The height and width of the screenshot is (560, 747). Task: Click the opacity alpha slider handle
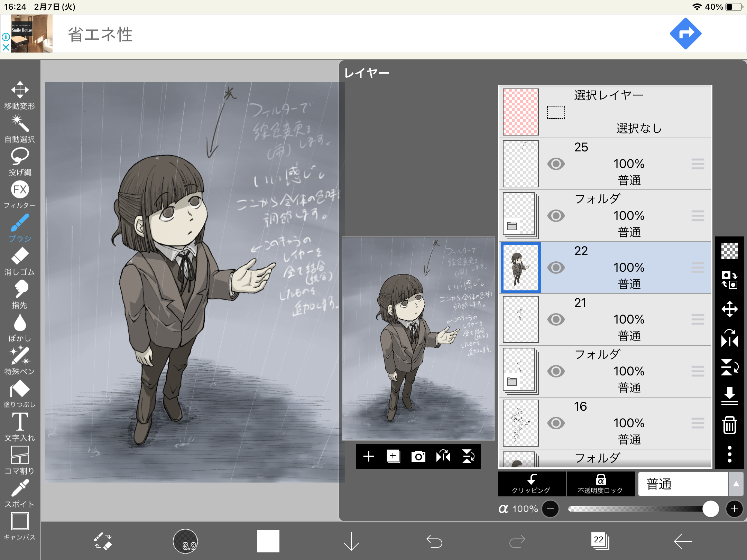(x=710, y=509)
